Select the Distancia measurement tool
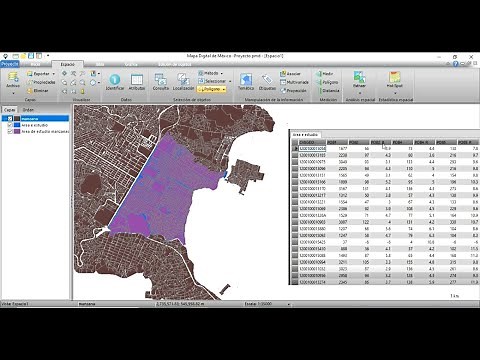This screenshot has height=360, width=480. coord(328,90)
